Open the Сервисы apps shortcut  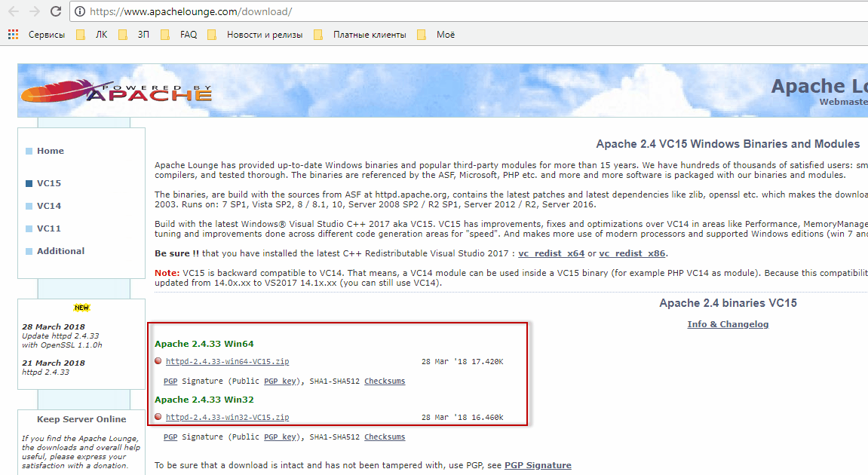click(x=36, y=35)
